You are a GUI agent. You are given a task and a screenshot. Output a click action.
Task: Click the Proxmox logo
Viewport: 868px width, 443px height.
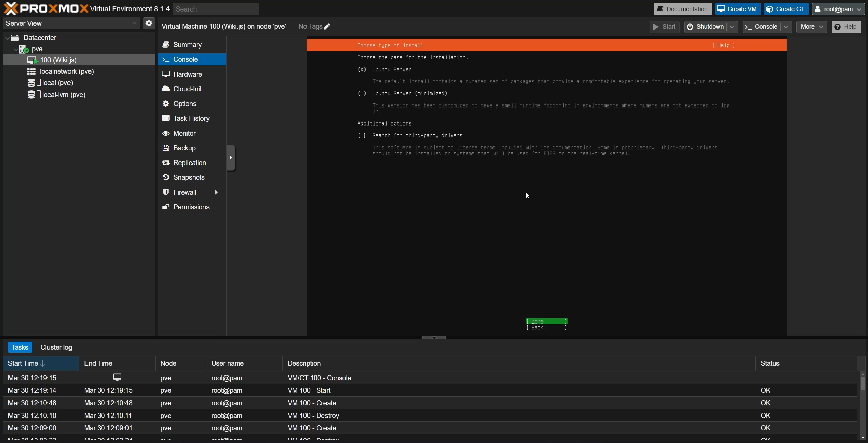coord(46,9)
